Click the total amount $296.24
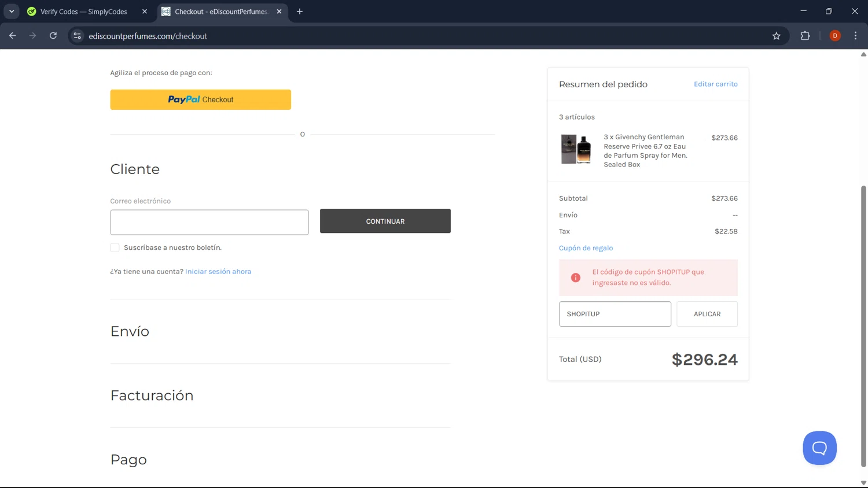Image resolution: width=868 pixels, height=488 pixels. coord(704,360)
